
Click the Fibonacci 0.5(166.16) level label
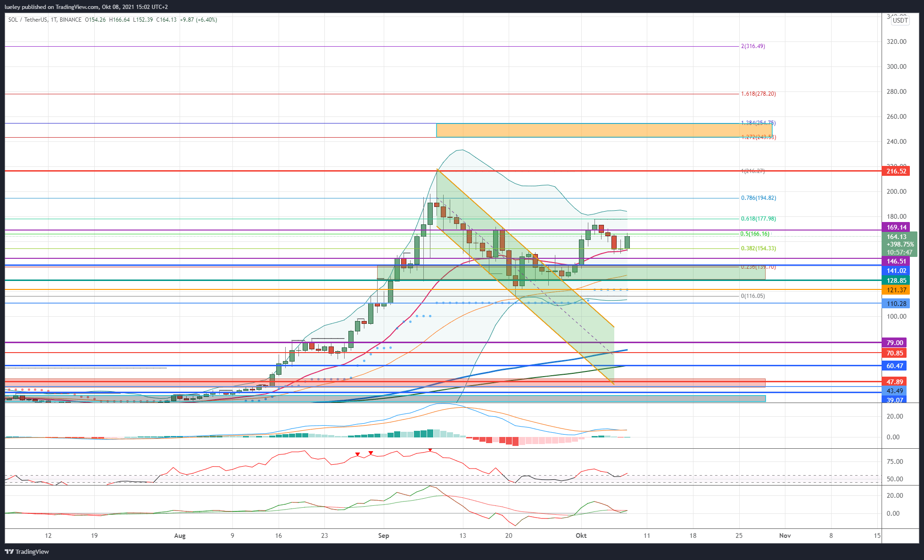point(755,234)
